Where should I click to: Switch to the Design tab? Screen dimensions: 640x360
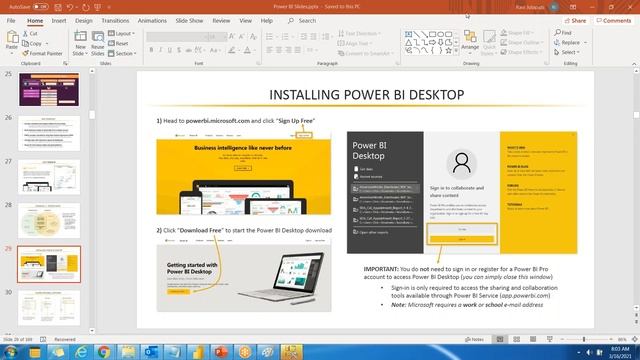[x=84, y=20]
